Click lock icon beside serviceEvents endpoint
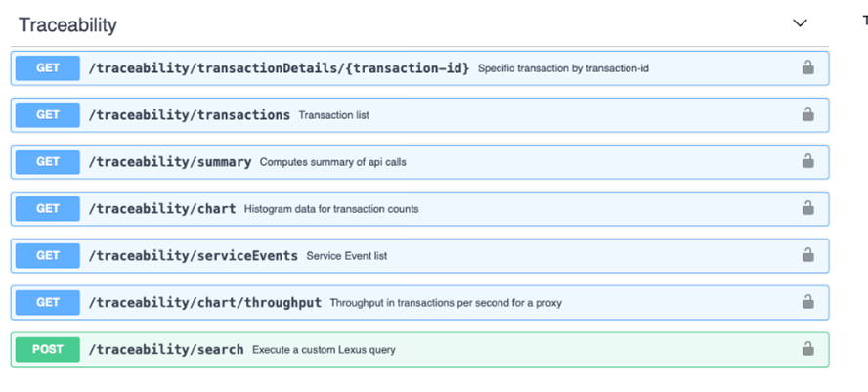The width and height of the screenshot is (868, 392). tap(807, 255)
